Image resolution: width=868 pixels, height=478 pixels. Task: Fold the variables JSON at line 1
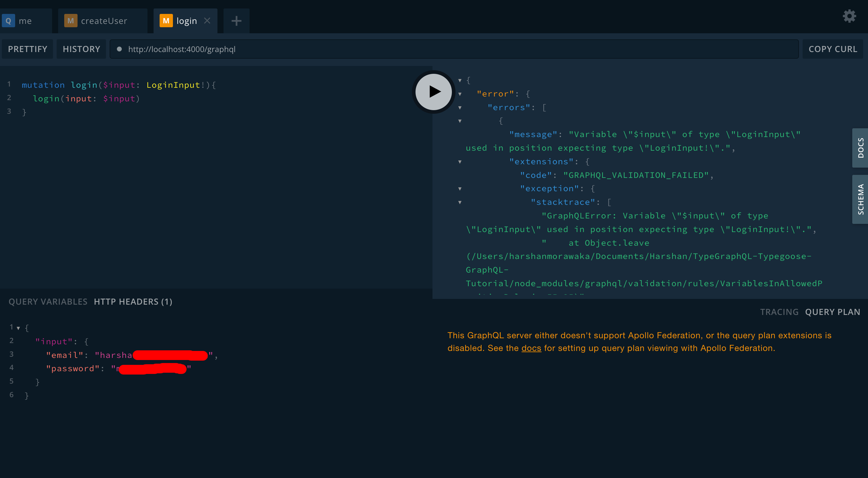tap(18, 328)
